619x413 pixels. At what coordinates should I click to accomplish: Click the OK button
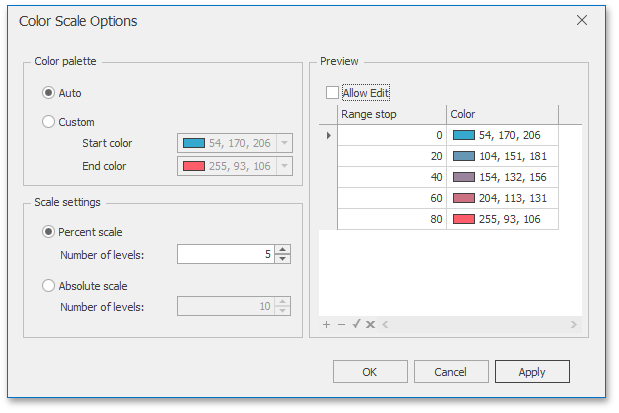point(370,372)
